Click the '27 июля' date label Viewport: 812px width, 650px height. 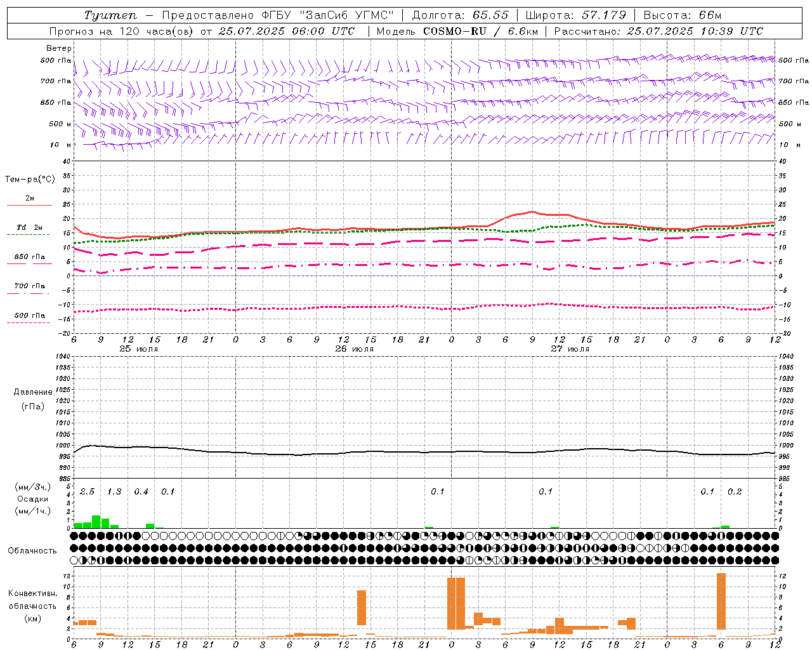tap(570, 349)
